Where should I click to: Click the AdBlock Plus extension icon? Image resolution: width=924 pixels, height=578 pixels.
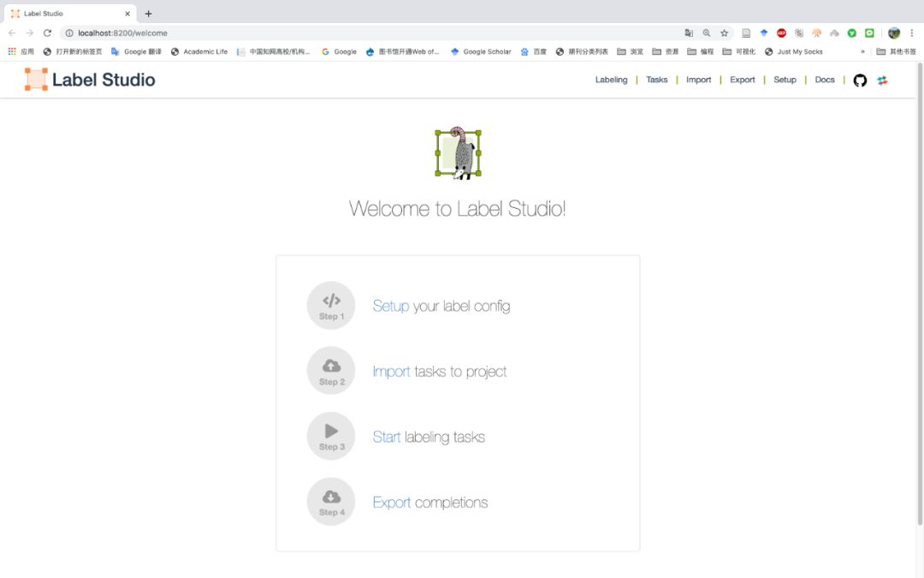click(x=781, y=33)
